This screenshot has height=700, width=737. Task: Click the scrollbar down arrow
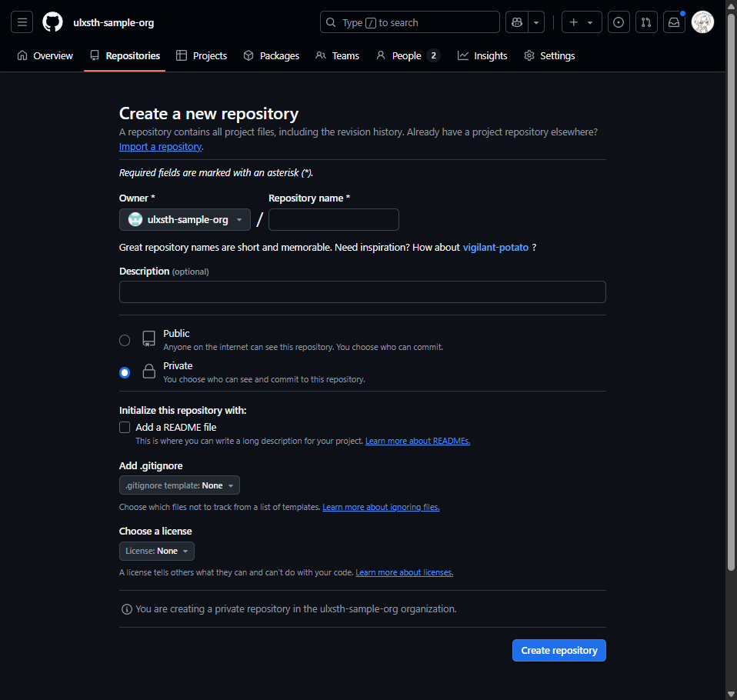tap(731, 695)
